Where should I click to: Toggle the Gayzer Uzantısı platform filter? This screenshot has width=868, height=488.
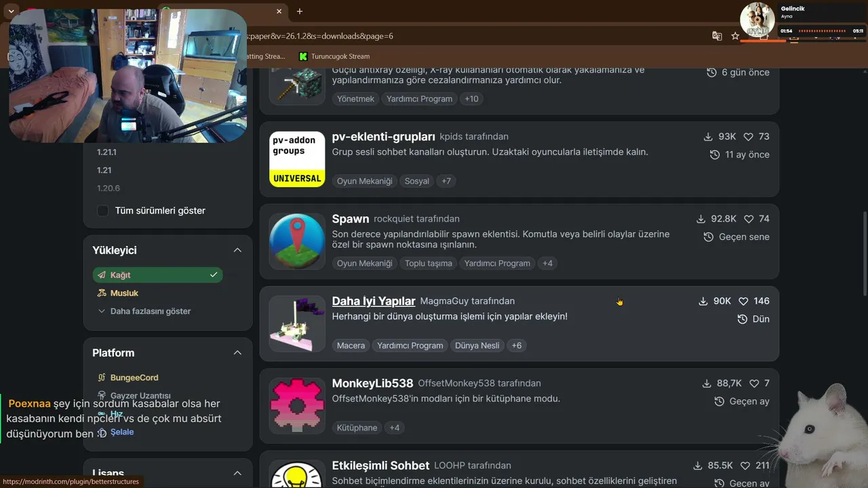[140, 395]
